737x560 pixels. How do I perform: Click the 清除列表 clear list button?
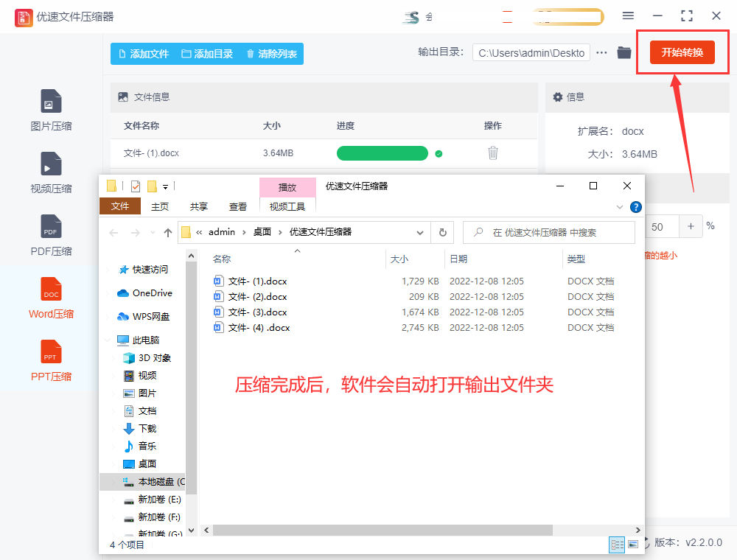tap(272, 54)
